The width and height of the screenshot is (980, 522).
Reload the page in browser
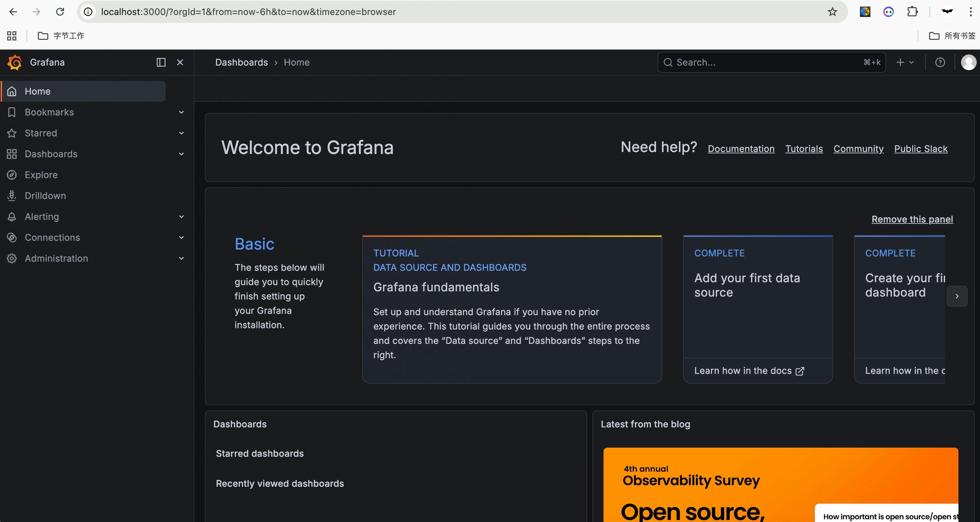click(x=60, y=12)
